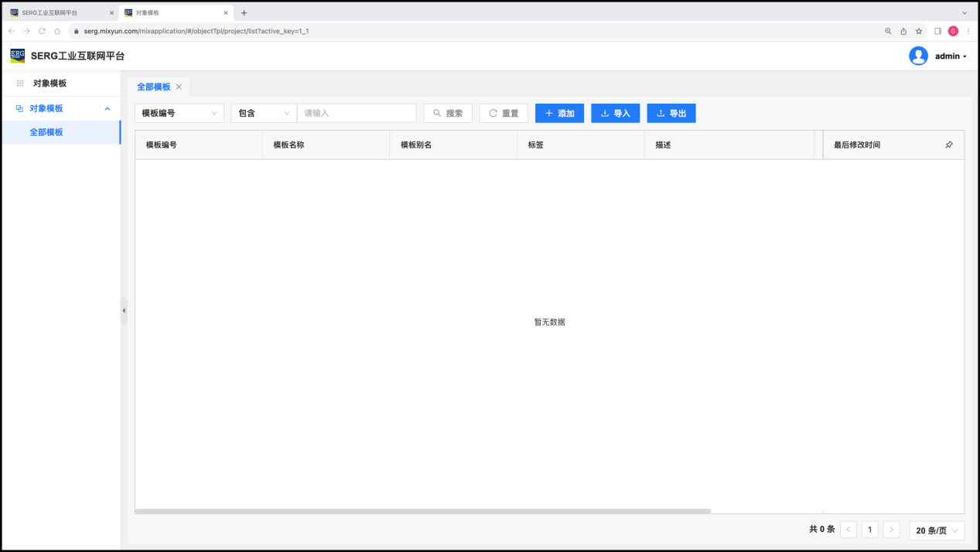Click the horizontal table scrollbar
This screenshot has height=552, width=980.
422,511
